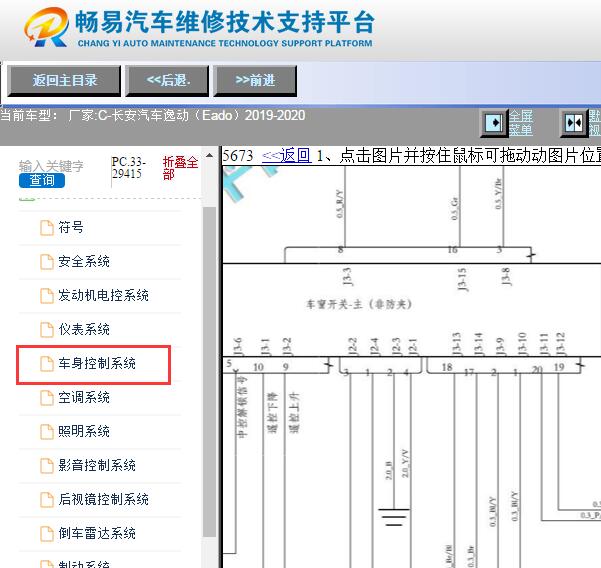This screenshot has height=568, width=601.
Task: Go back with the <<后退 button
Action: [168, 80]
